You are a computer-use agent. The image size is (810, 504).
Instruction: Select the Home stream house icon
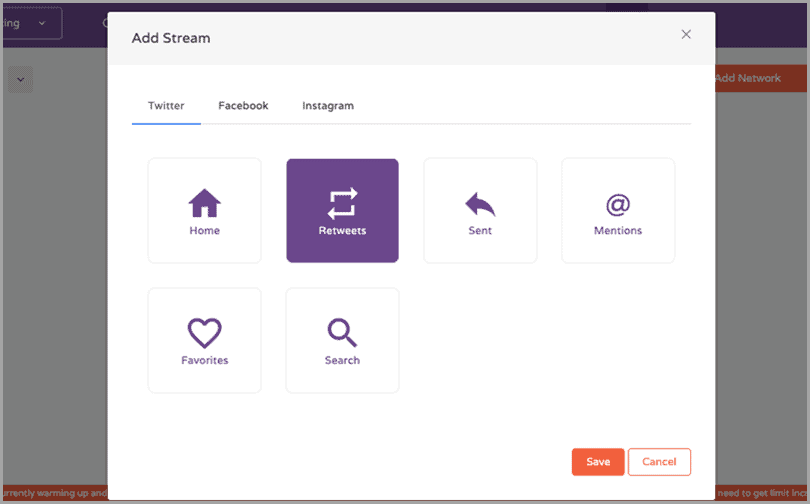point(204,203)
